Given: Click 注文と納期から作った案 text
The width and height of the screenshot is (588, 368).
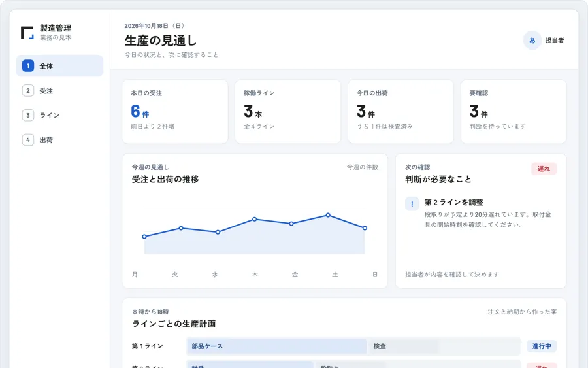Looking at the screenshot, I should point(522,312).
